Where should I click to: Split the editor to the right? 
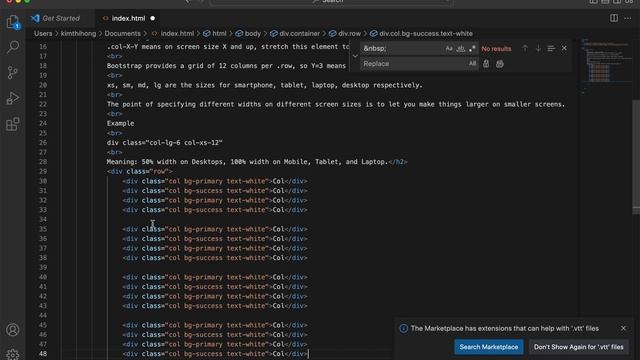[x=614, y=18]
